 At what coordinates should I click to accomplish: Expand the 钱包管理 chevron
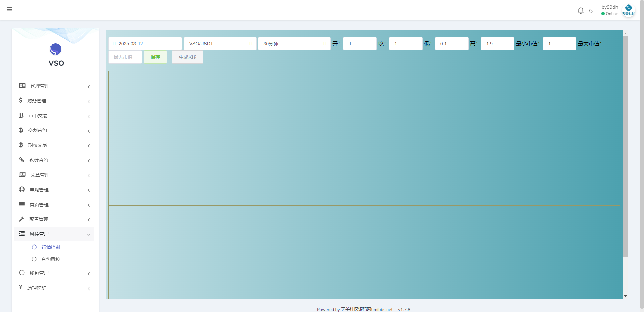coord(89,274)
